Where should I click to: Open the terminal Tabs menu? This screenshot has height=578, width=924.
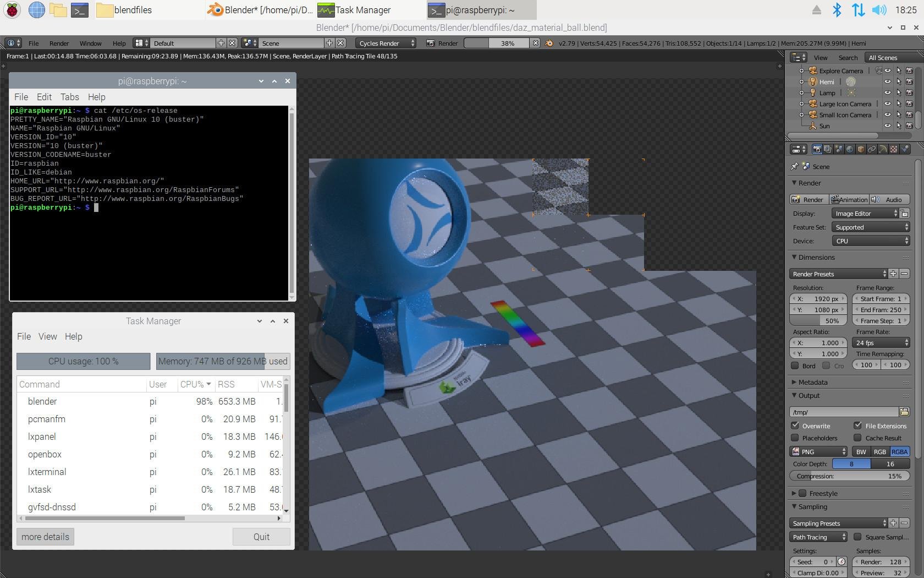(69, 97)
